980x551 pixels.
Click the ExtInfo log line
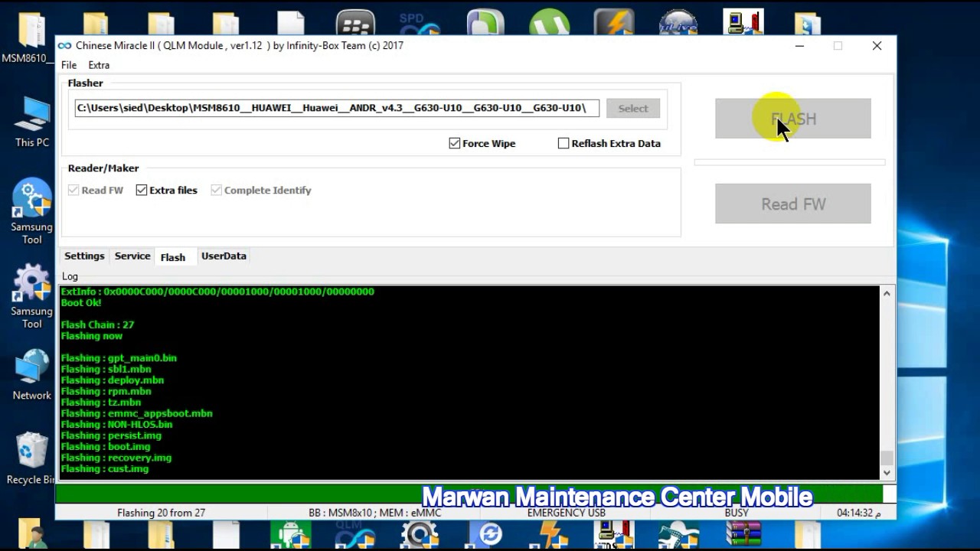click(217, 292)
